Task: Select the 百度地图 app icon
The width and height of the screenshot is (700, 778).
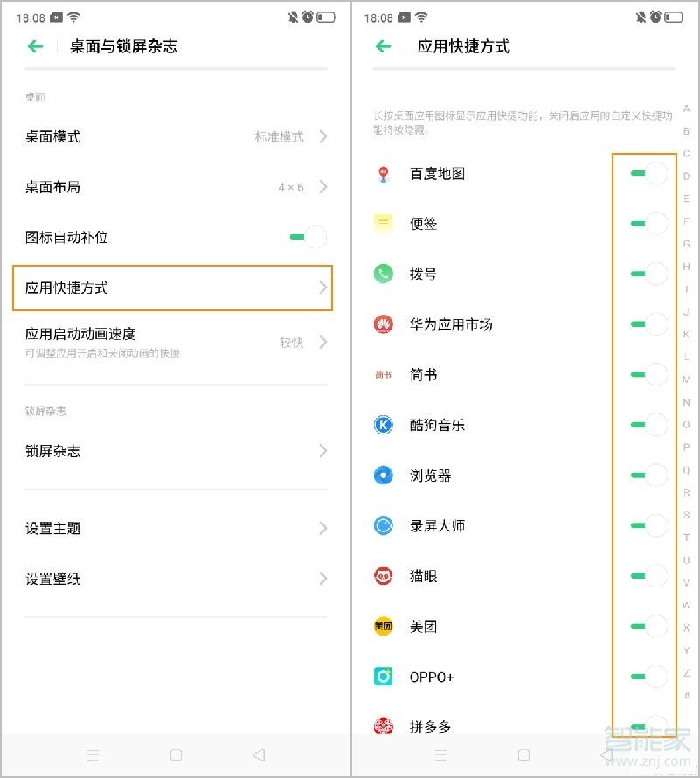Action: pyautogui.click(x=380, y=173)
